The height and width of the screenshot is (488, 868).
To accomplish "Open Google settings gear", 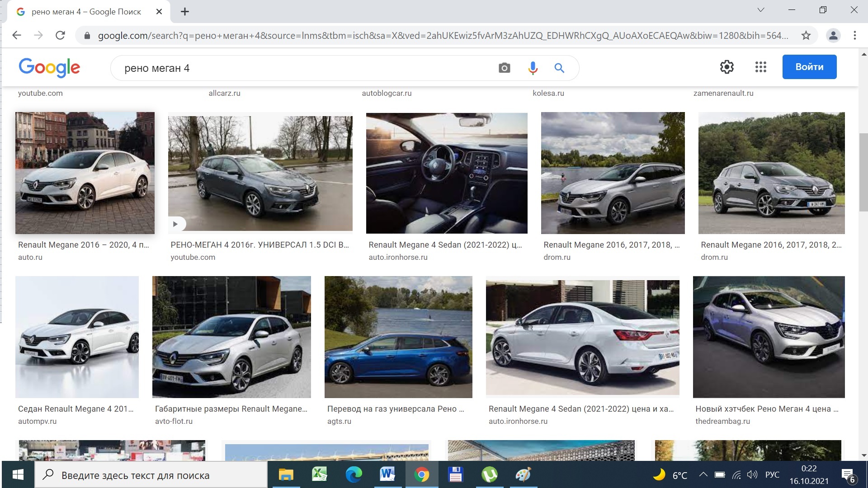I will coord(726,67).
